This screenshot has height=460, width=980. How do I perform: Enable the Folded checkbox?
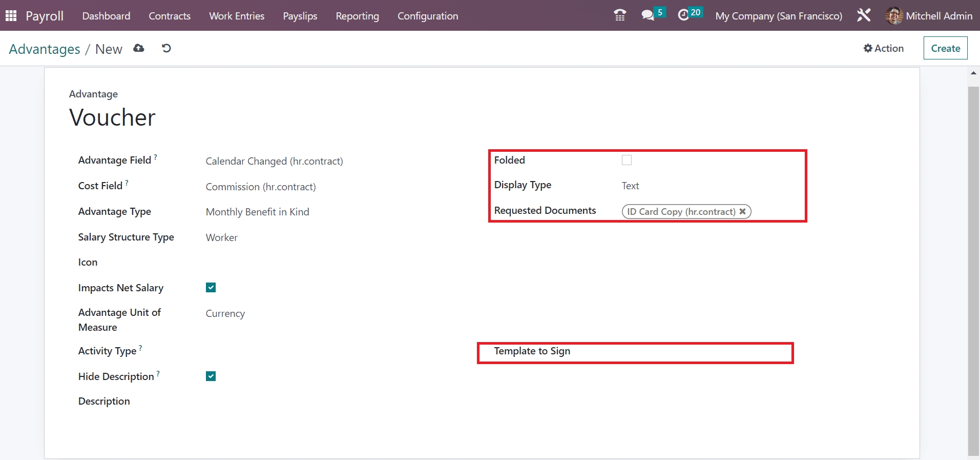click(627, 160)
